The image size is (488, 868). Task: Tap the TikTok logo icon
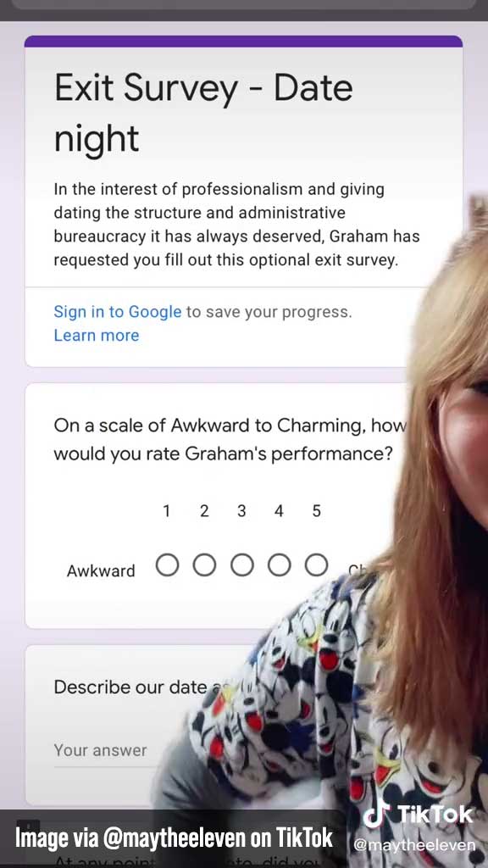click(x=377, y=815)
